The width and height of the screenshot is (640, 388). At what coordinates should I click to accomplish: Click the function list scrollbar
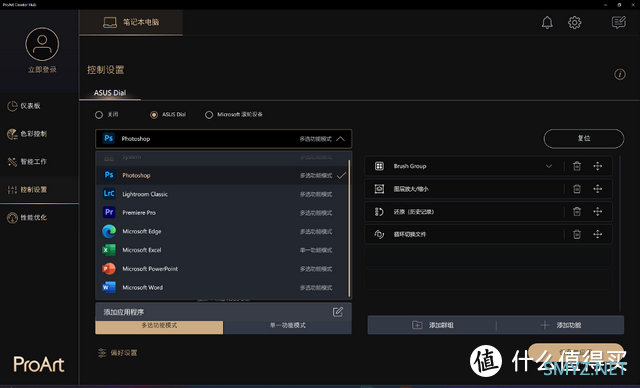point(620,233)
